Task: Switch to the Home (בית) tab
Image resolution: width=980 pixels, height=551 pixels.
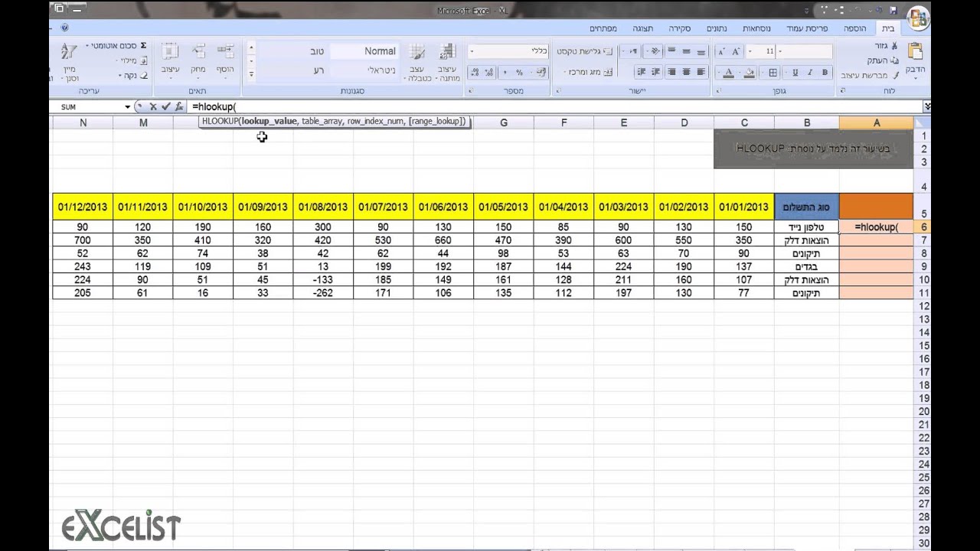Action: point(888,28)
